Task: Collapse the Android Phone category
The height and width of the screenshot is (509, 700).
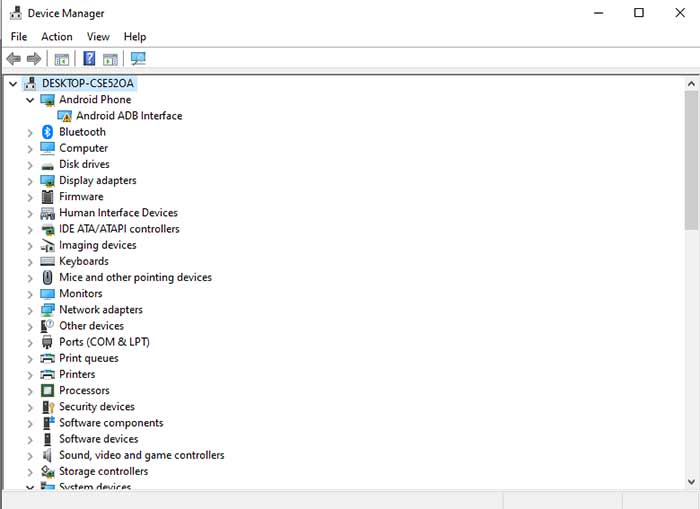Action: 30,100
